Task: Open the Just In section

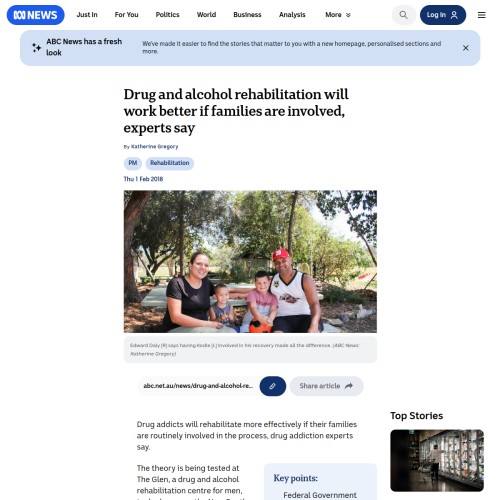Action: (x=87, y=15)
